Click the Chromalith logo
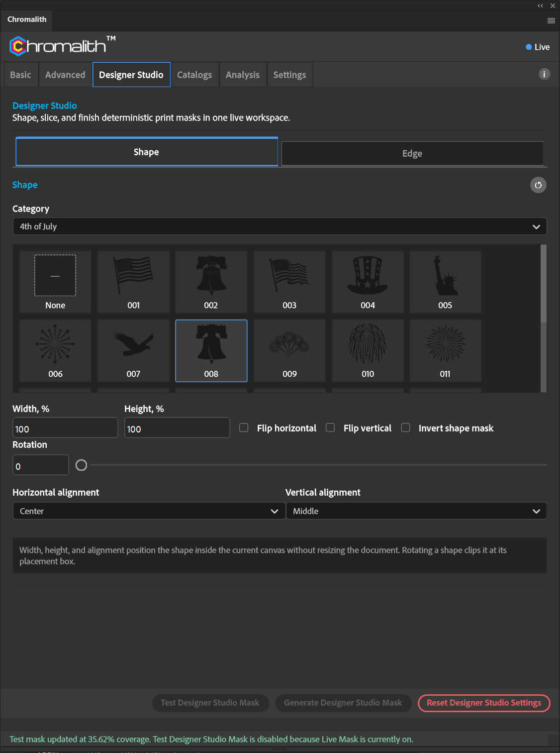The width and height of the screenshot is (560, 753). [62, 46]
